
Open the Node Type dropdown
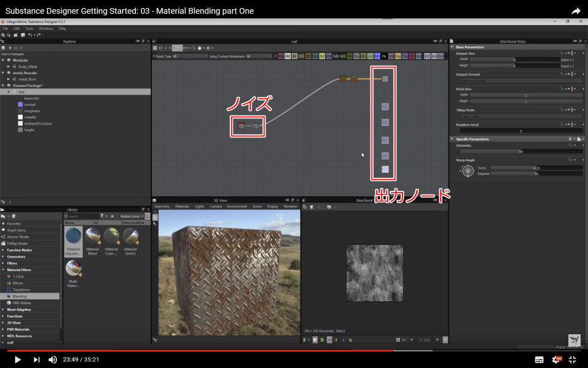click(x=190, y=56)
